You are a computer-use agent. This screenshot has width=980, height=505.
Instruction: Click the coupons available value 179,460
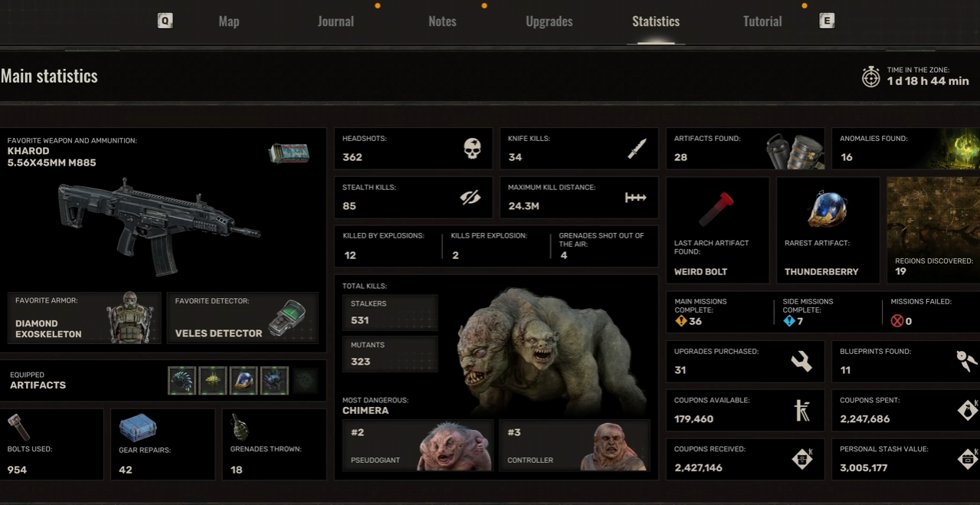pyautogui.click(x=693, y=419)
